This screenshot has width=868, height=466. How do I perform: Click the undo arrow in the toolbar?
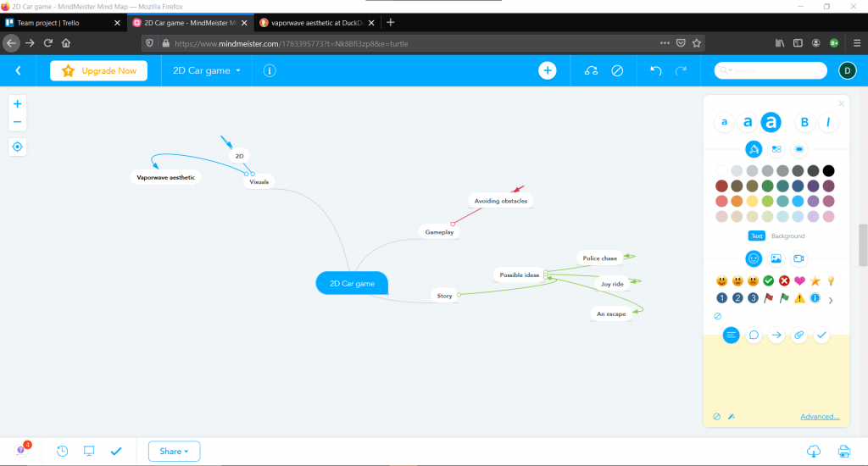[x=655, y=71]
